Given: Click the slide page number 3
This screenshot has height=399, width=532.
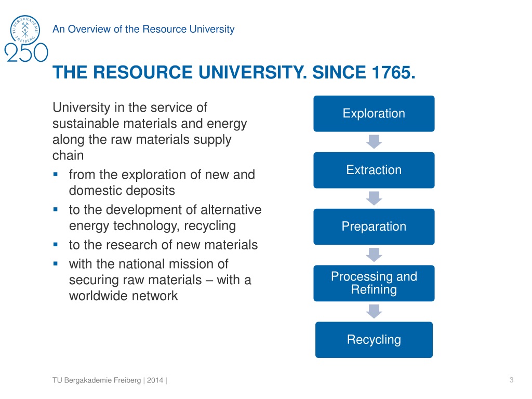Looking at the screenshot, I should pos(511,380).
